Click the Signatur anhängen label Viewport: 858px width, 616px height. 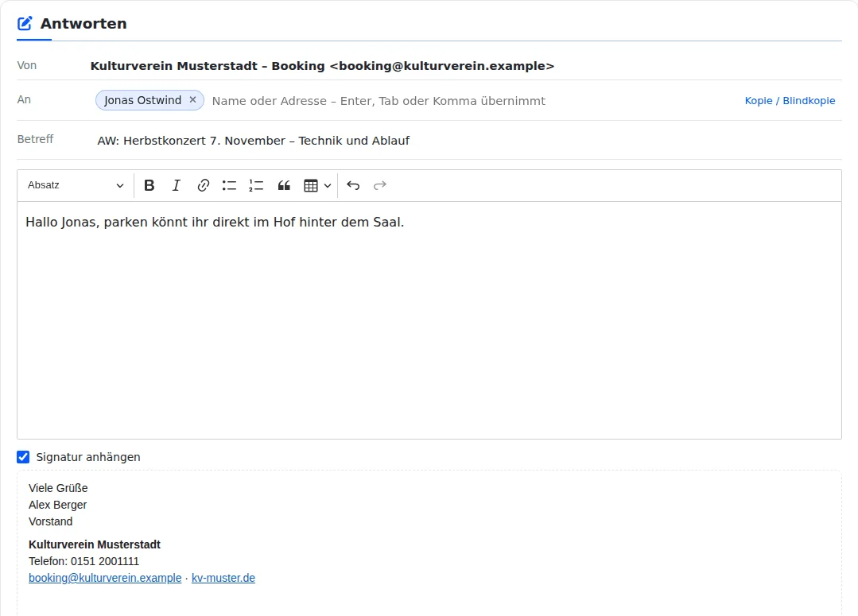pos(88,457)
